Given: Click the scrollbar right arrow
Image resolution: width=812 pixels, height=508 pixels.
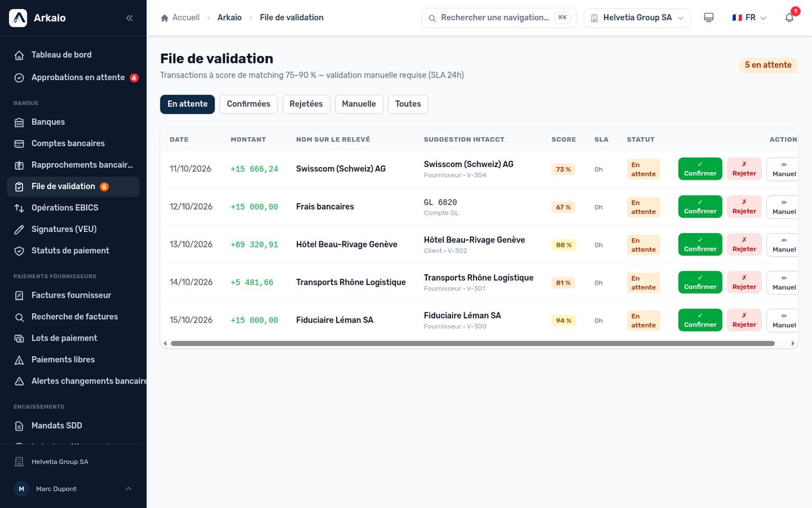Looking at the screenshot, I should pos(793,344).
